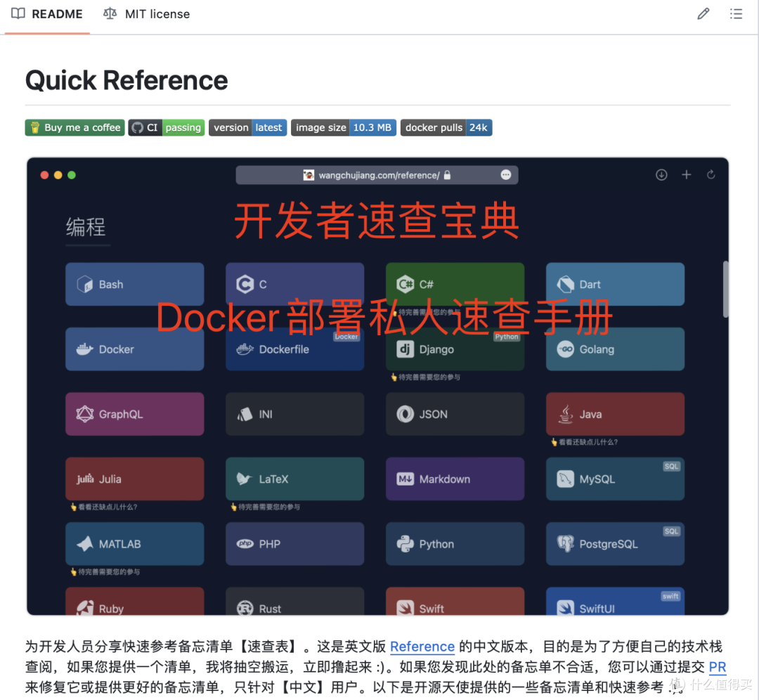Switch to the MIT license tab
Screen dimensions: 759x700
tap(147, 14)
